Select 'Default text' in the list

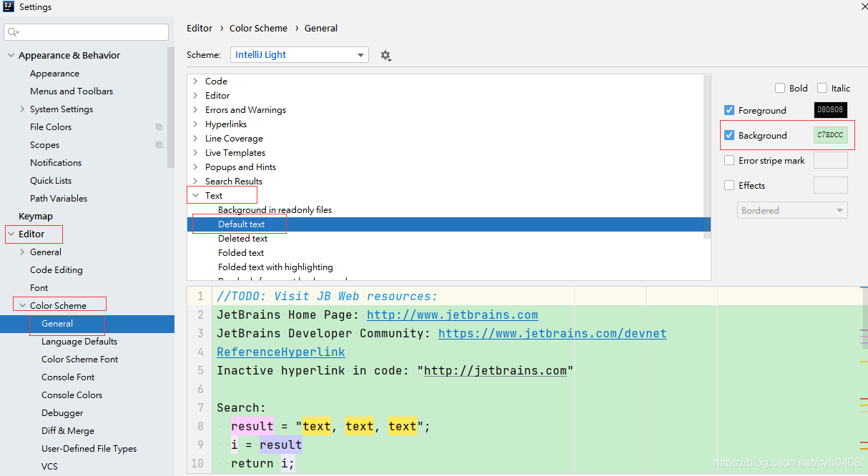[x=242, y=224]
